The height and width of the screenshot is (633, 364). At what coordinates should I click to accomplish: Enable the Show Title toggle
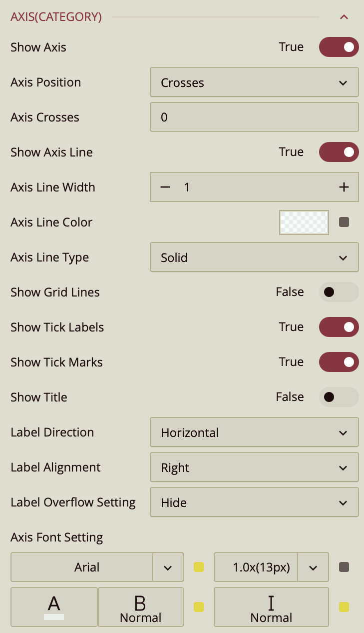coord(339,397)
